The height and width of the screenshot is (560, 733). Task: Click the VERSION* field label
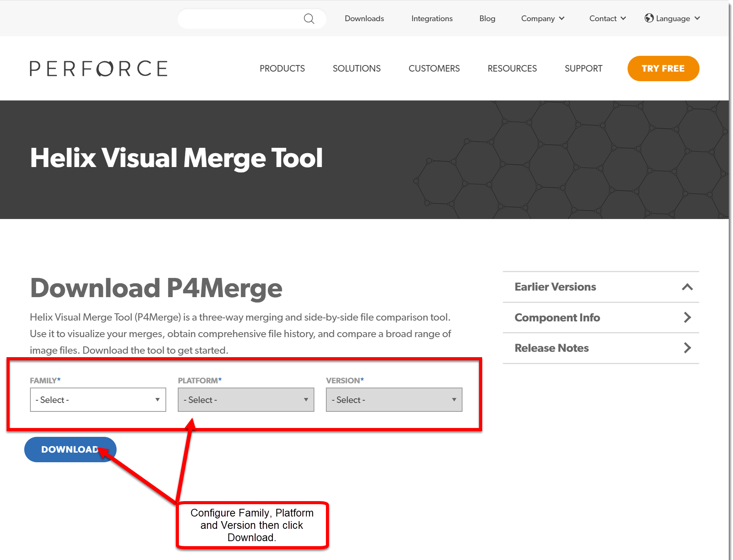tap(345, 380)
